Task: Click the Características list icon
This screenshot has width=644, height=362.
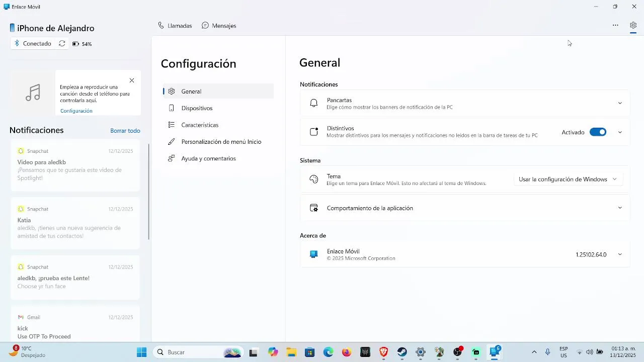Action: pyautogui.click(x=172, y=125)
